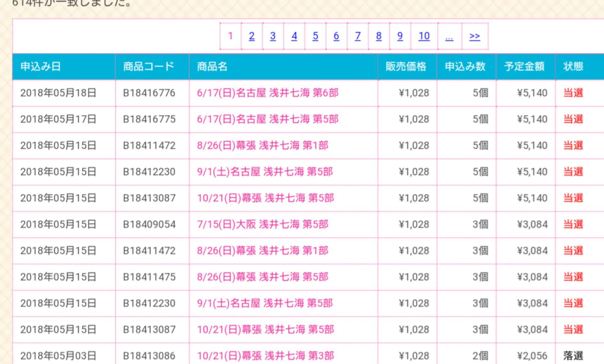Open results page 9

[x=400, y=36]
